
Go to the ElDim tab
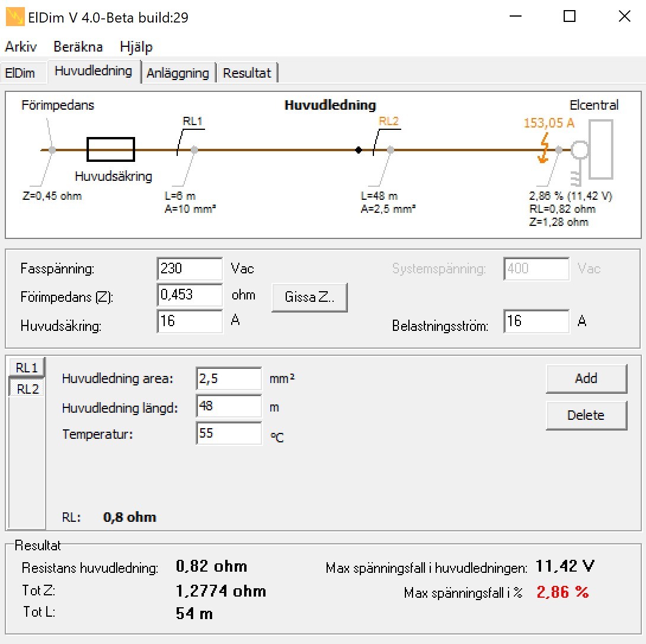[20, 74]
